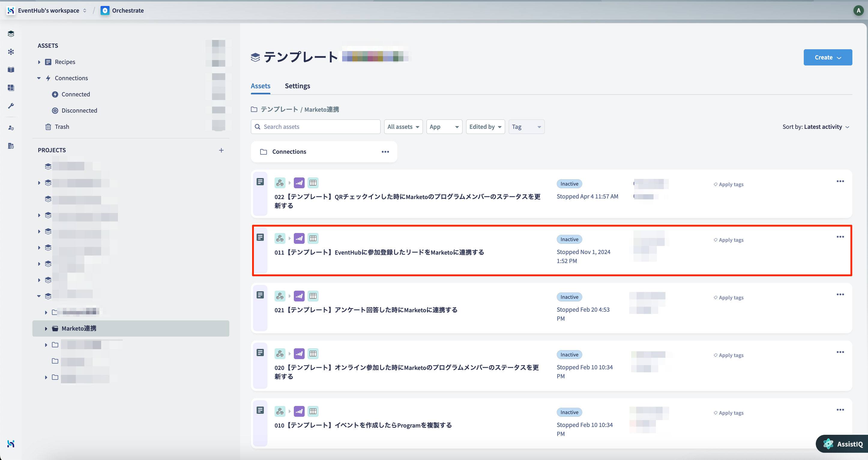Click "Stopped Apr 4 11:57 AM" text

(x=587, y=196)
